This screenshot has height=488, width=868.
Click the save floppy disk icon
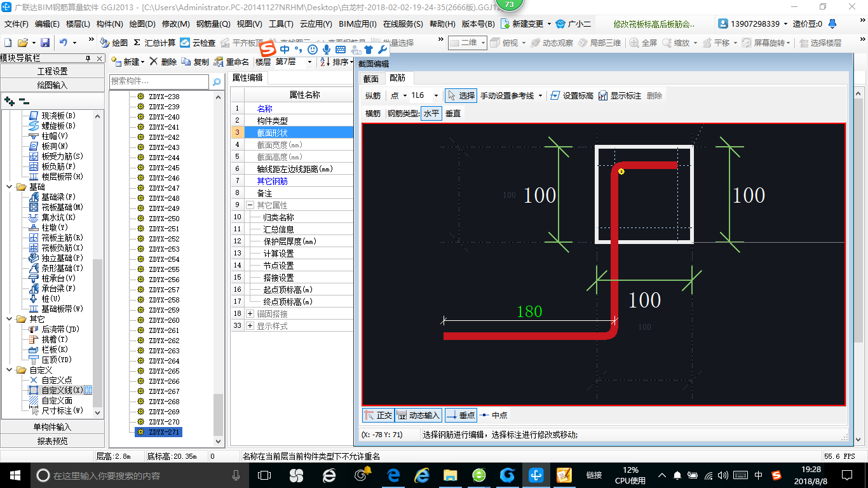[45, 43]
